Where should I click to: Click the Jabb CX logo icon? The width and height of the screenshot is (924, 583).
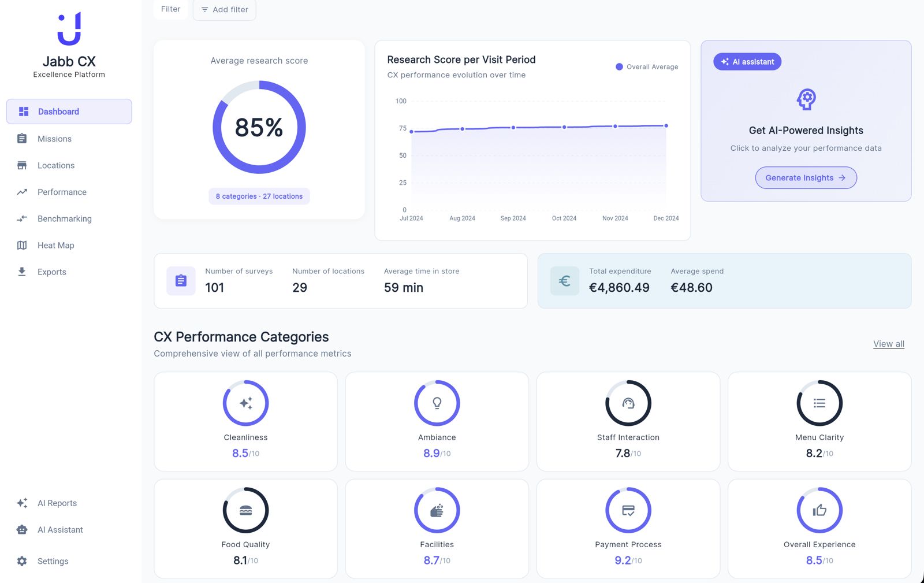(x=69, y=28)
